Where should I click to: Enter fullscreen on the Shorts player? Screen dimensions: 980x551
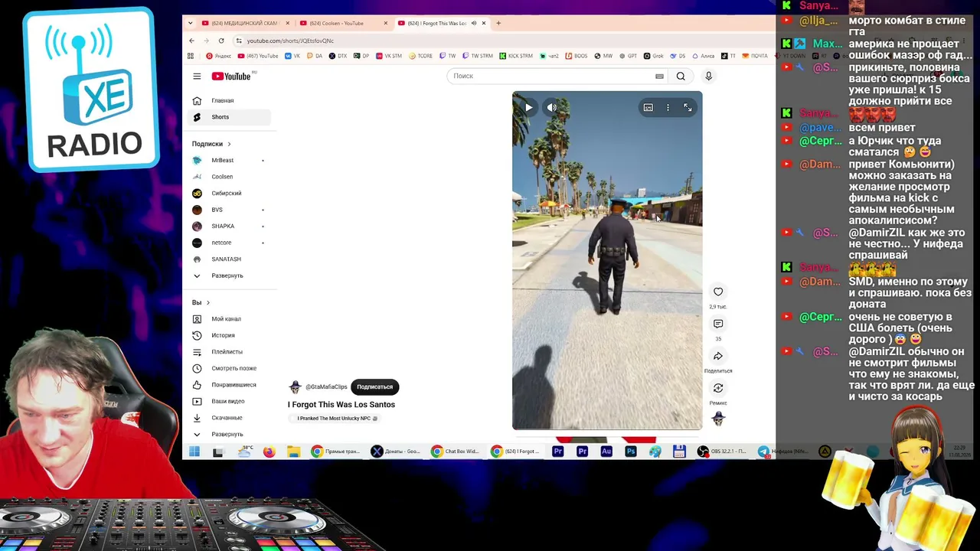[688, 108]
